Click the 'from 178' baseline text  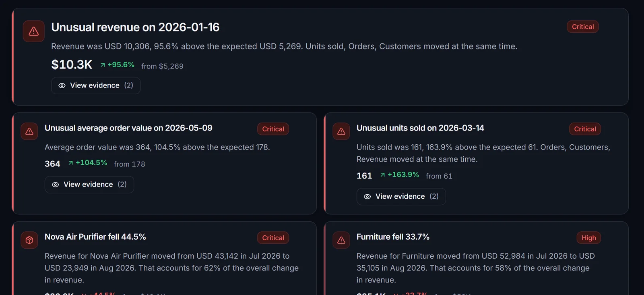click(x=130, y=164)
